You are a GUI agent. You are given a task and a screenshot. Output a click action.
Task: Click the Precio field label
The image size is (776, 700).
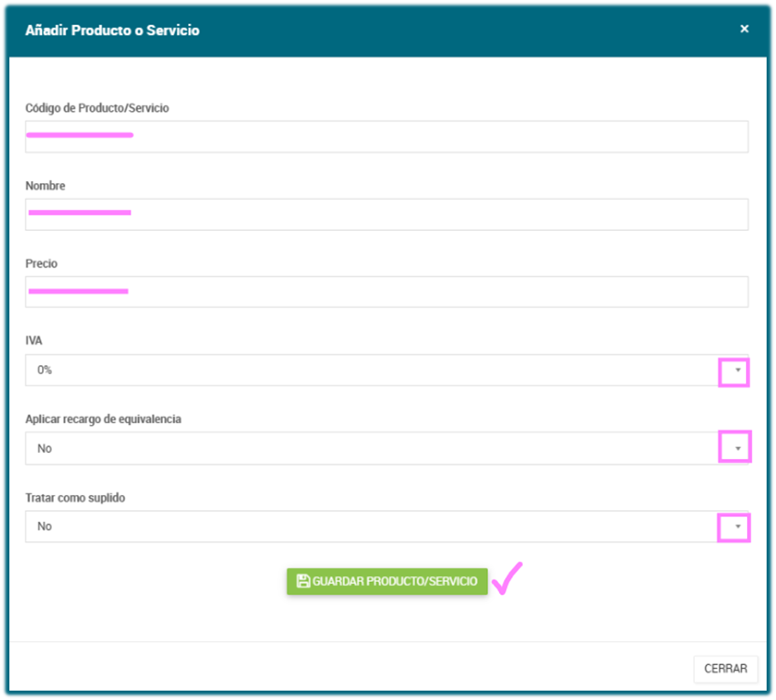[x=42, y=263]
